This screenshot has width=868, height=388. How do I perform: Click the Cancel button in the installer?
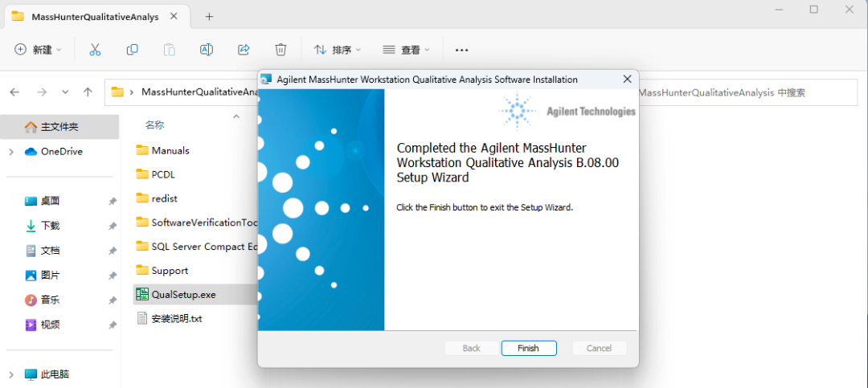tap(599, 348)
